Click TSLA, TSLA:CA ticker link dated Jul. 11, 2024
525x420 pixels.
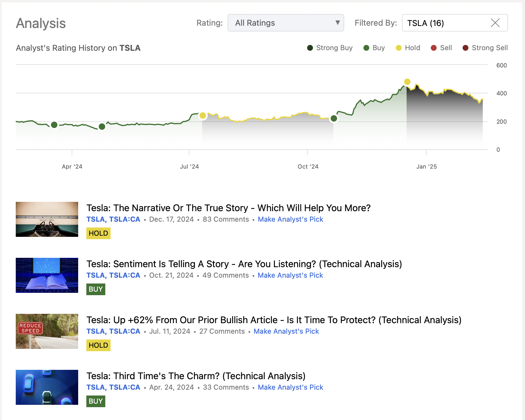pos(113,331)
